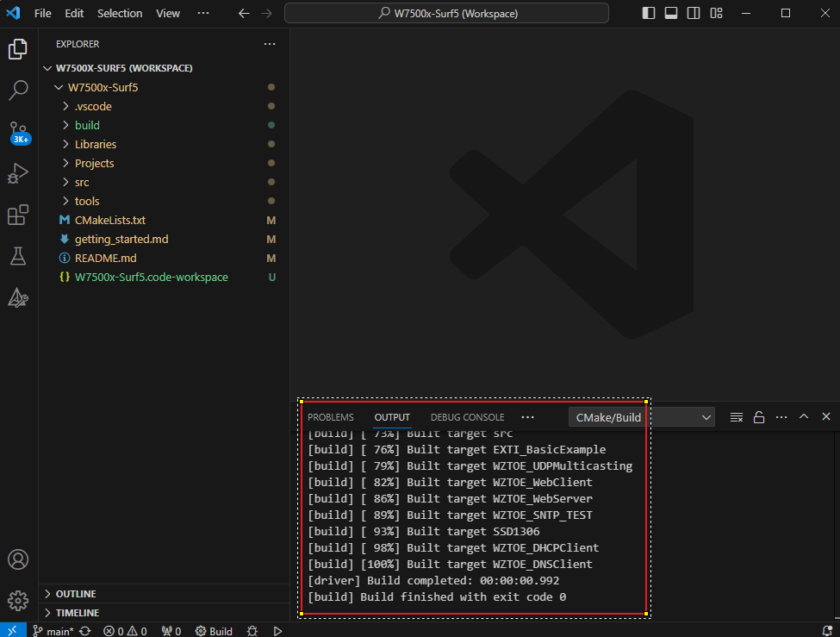Click 'Build completed: 00:00:00.992' output line

click(463, 581)
